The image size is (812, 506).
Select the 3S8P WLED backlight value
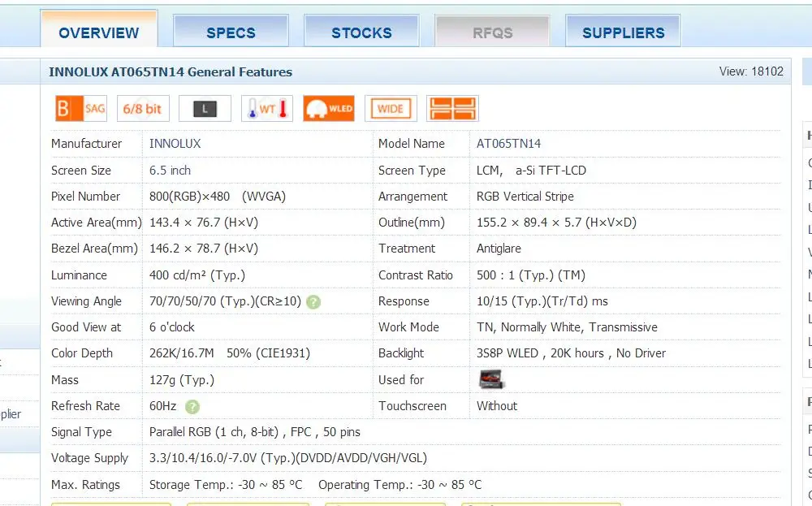click(571, 352)
